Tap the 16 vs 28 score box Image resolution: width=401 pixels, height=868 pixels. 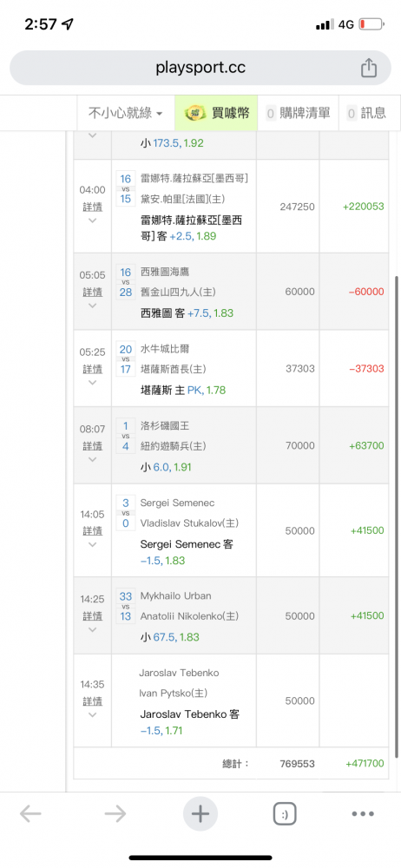tap(126, 282)
